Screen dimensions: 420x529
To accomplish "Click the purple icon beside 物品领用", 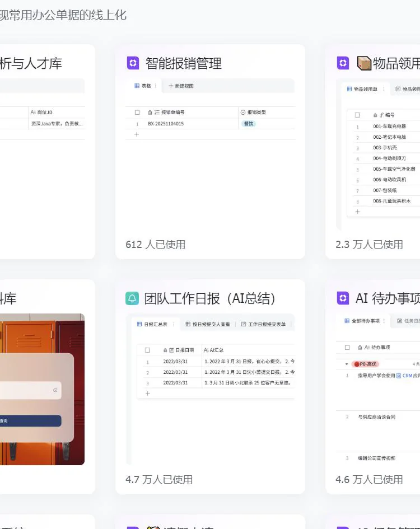I will [x=343, y=63].
